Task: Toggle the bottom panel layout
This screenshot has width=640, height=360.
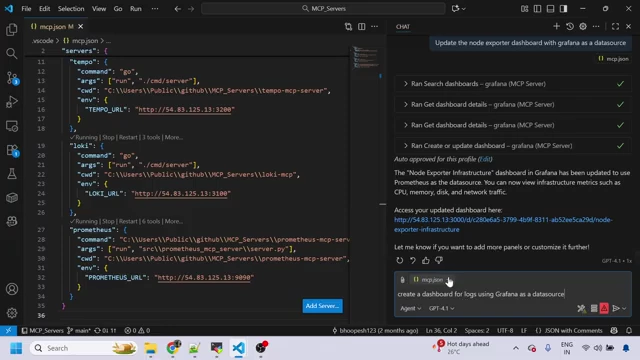Action: coord(550,9)
